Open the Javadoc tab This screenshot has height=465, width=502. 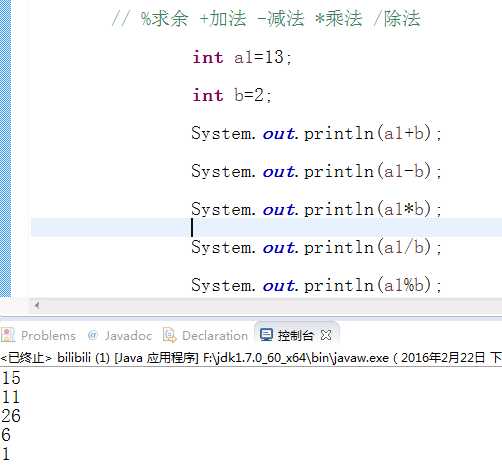[120, 335]
